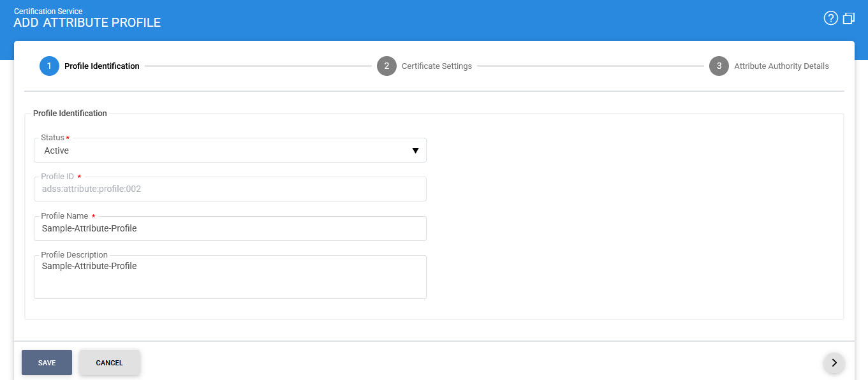The height and width of the screenshot is (380, 868).
Task: Select the Profile Identification step label
Action: [101, 66]
